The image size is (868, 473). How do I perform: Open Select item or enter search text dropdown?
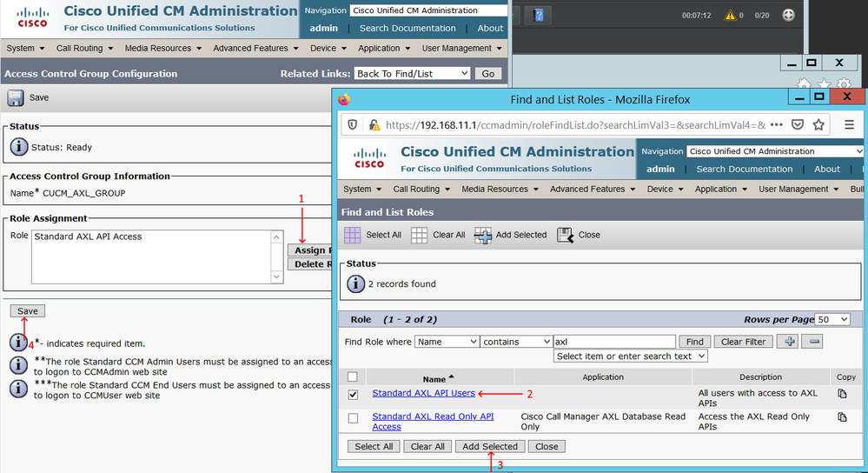(x=631, y=356)
